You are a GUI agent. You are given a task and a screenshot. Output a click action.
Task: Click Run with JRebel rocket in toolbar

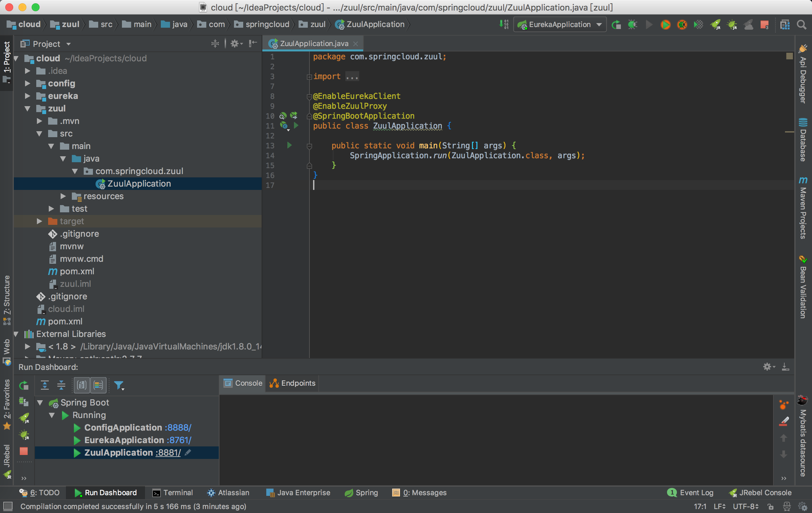tap(715, 25)
